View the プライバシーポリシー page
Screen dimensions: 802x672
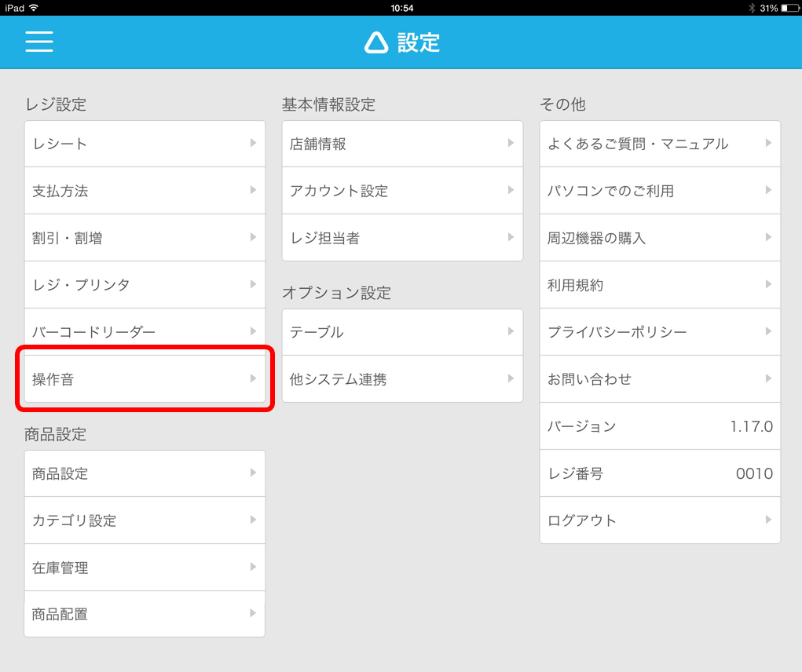coord(660,332)
